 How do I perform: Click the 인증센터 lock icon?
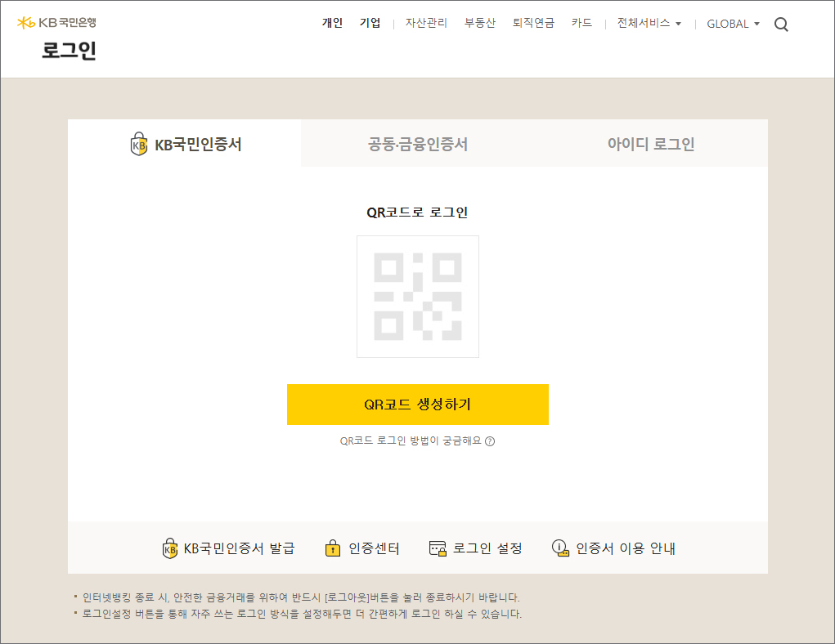[x=332, y=548]
